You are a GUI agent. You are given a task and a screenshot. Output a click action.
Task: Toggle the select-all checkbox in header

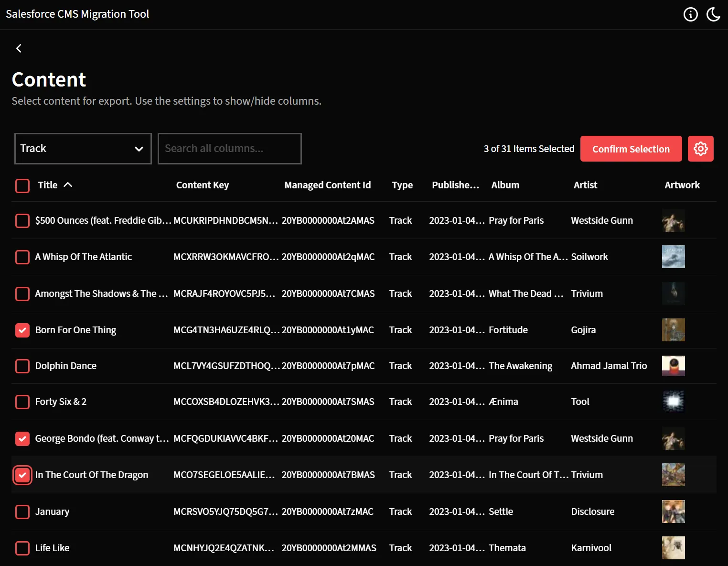(22, 185)
